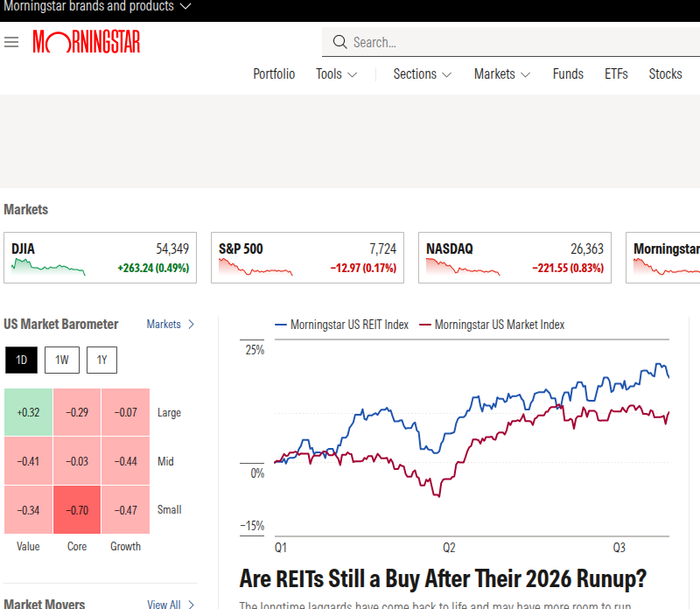Expand Morningstar brands and products dropdown
The width and height of the screenshot is (700, 609).
(97, 6)
